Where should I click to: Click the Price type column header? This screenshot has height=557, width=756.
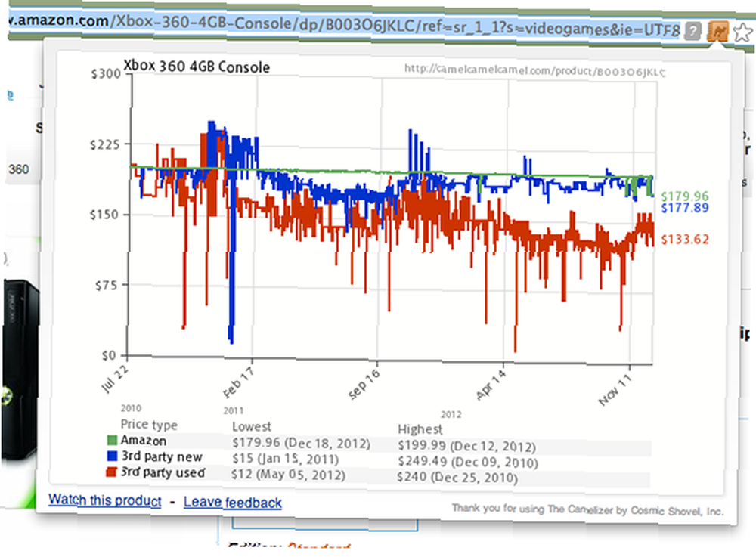point(149,425)
